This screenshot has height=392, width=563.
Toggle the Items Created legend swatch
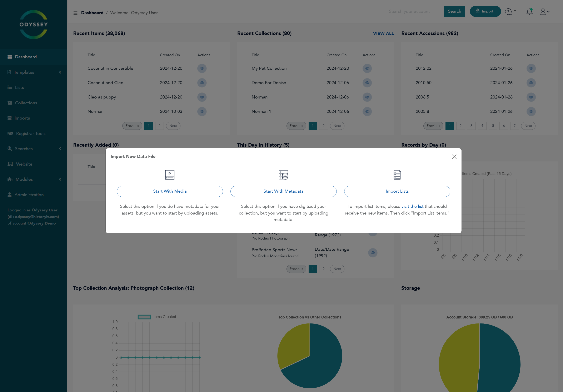point(144,317)
